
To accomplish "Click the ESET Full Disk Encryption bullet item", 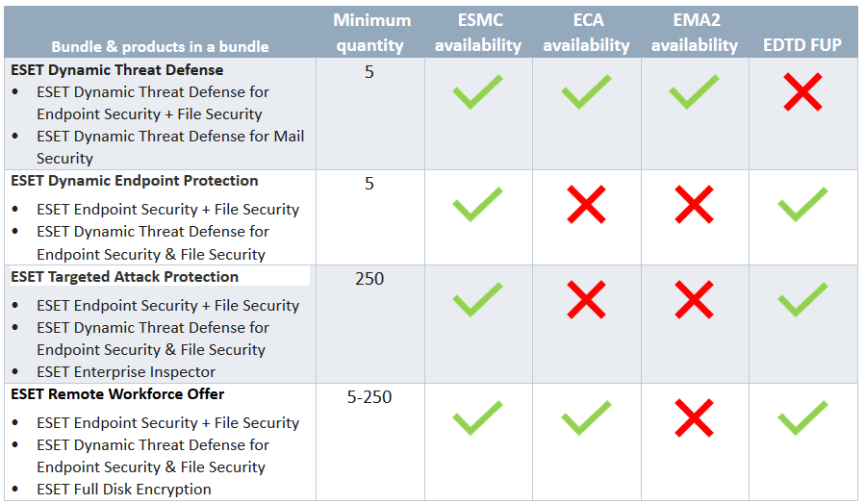I will (124, 490).
